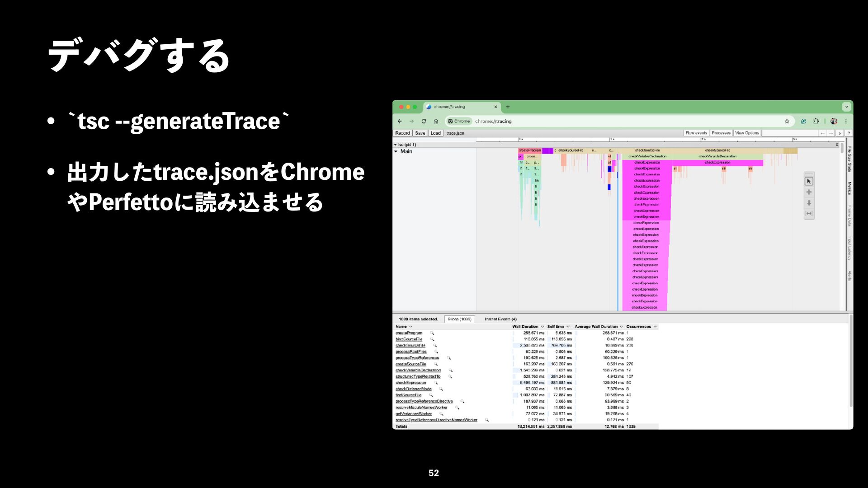Collapse the tsc (pid 1) process

tap(396, 145)
